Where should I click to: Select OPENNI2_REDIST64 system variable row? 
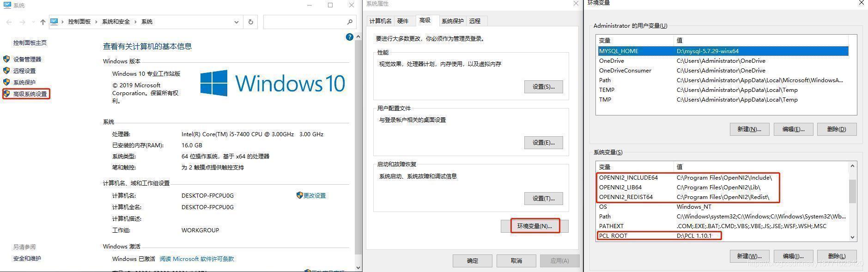(723, 197)
